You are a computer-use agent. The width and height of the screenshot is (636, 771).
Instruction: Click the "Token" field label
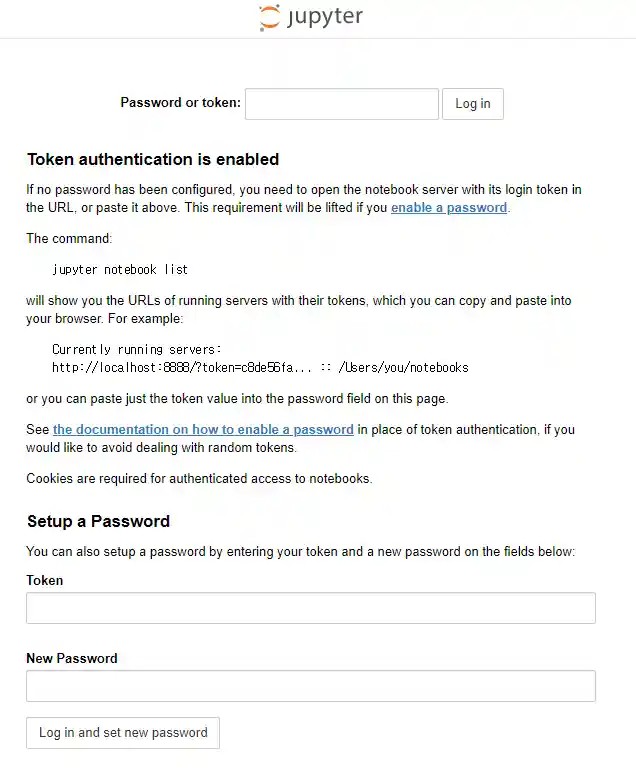point(45,580)
